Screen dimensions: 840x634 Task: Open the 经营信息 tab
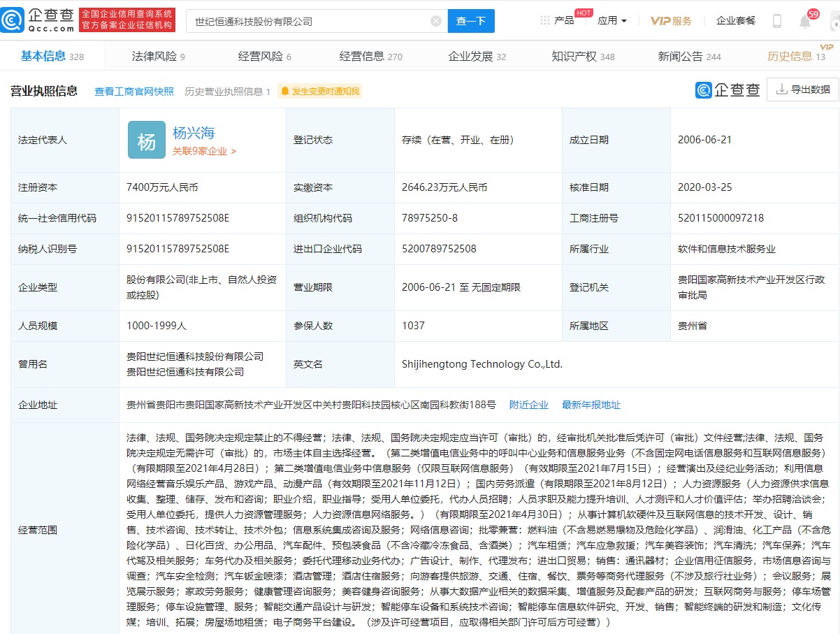click(x=370, y=57)
